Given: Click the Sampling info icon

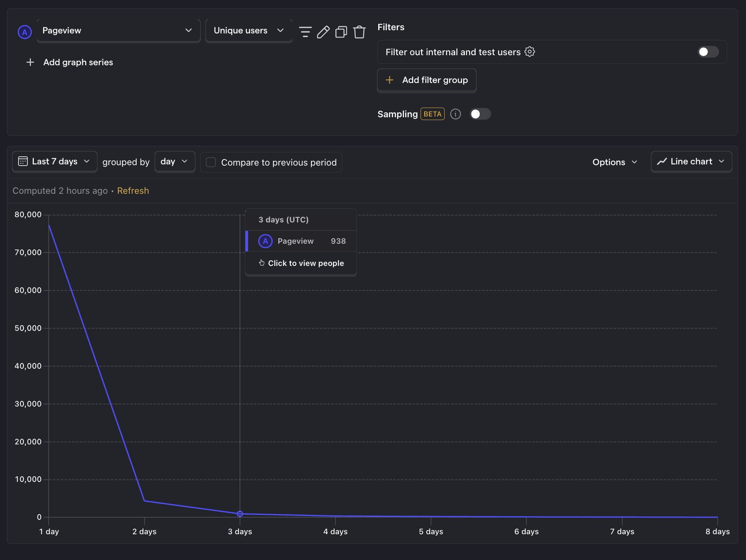Looking at the screenshot, I should pyautogui.click(x=456, y=114).
